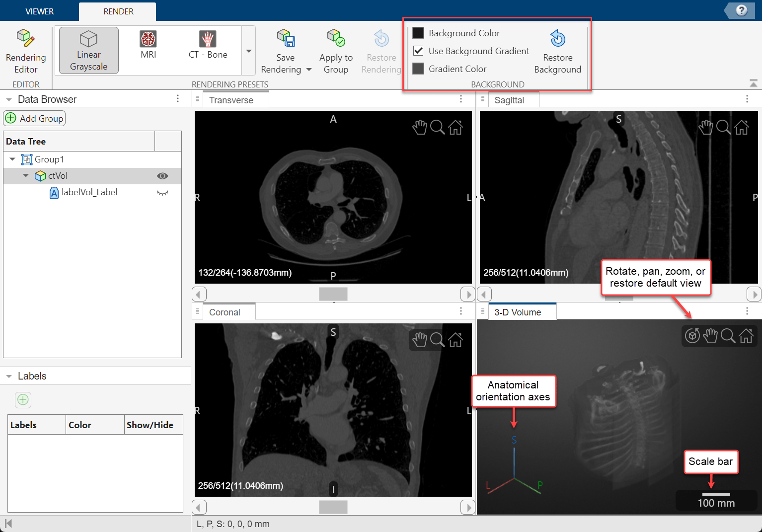The image size is (762, 532).
Task: Hide the ctVol volume with its eye toggle
Action: 162,176
